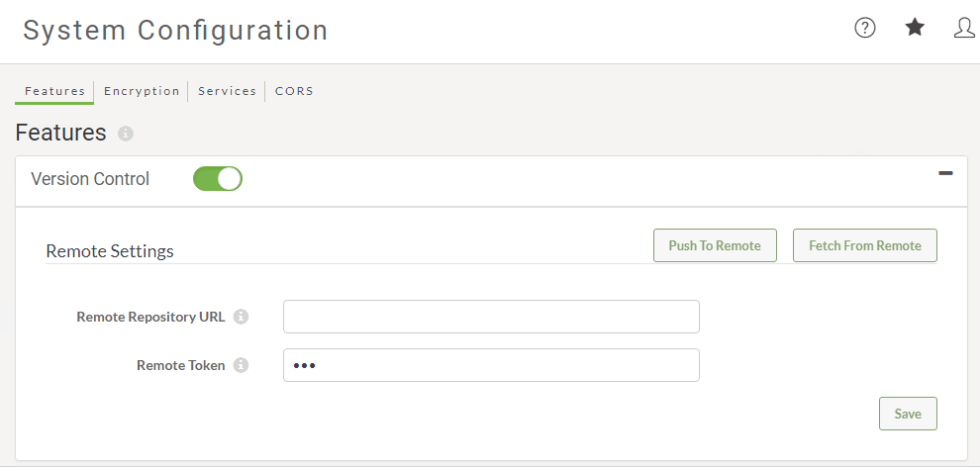Click info icon next to Remote Repository URL
This screenshot has width=980, height=467.
click(241, 317)
